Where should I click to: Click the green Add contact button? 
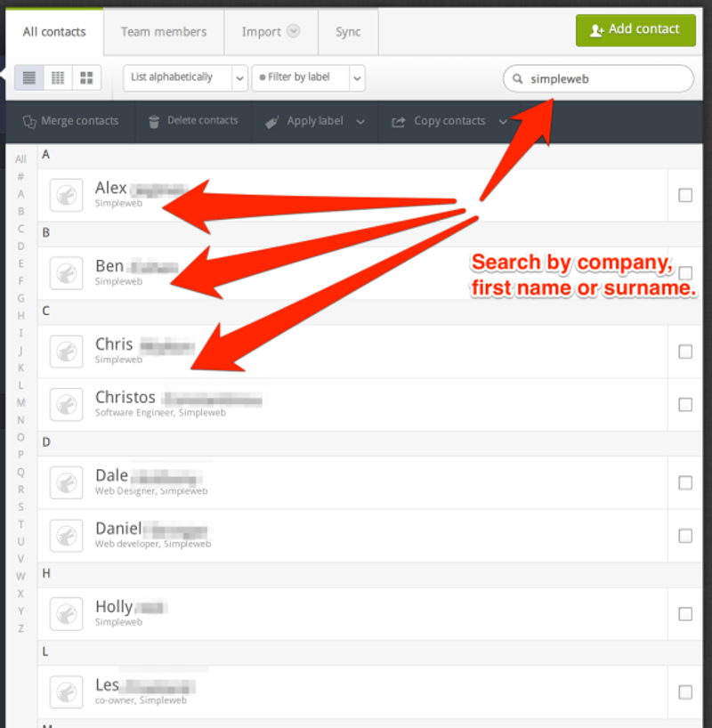click(635, 29)
